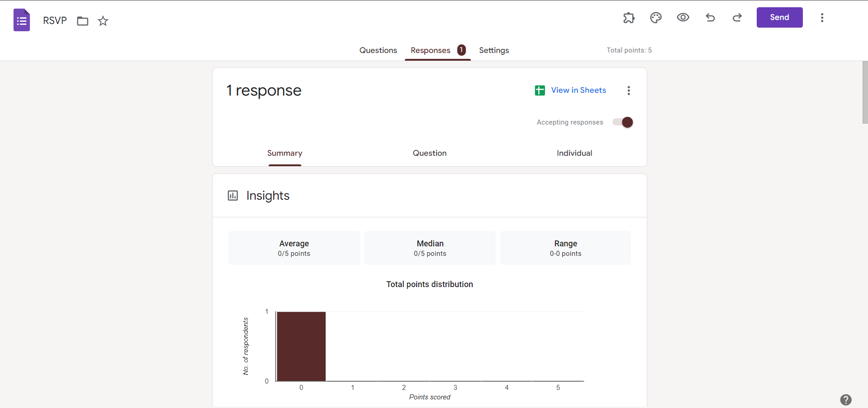Image resolution: width=868 pixels, height=408 pixels.
Task: Click the Send button
Action: 779,17
